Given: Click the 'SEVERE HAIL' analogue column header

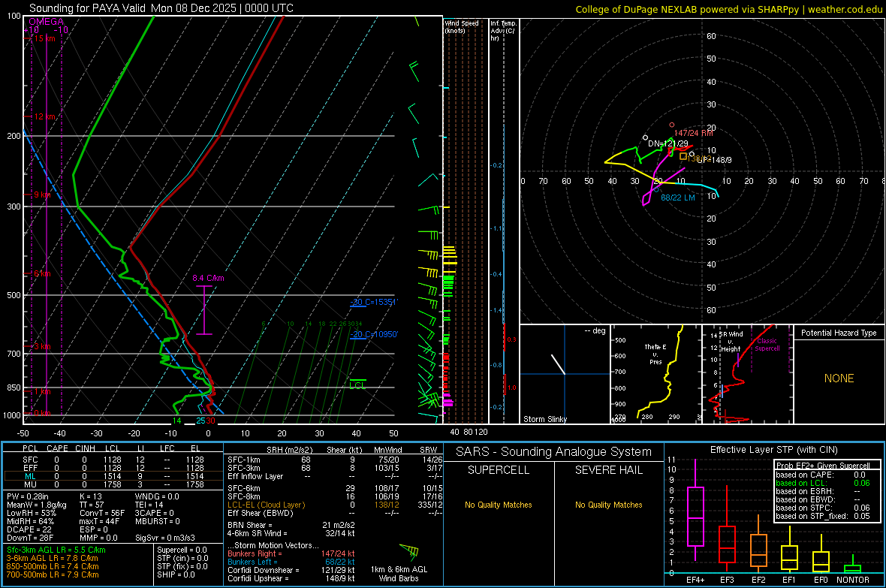Looking at the screenshot, I should [x=608, y=470].
